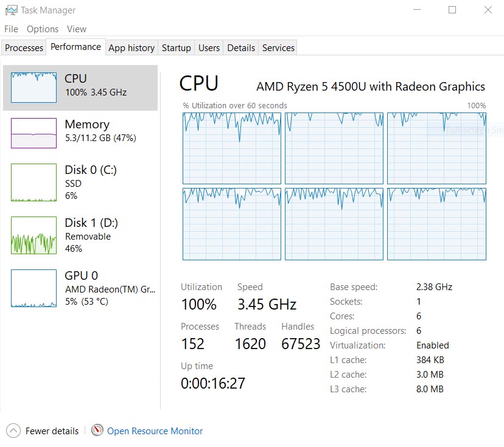504x447 pixels.
Task: Click the Fewer details circular arrow icon
Action: point(13,431)
